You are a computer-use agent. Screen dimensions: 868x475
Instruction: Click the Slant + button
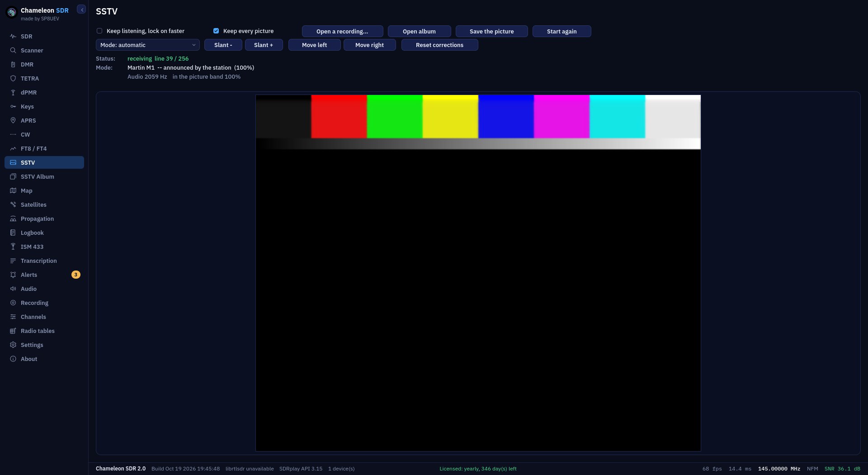coord(264,45)
